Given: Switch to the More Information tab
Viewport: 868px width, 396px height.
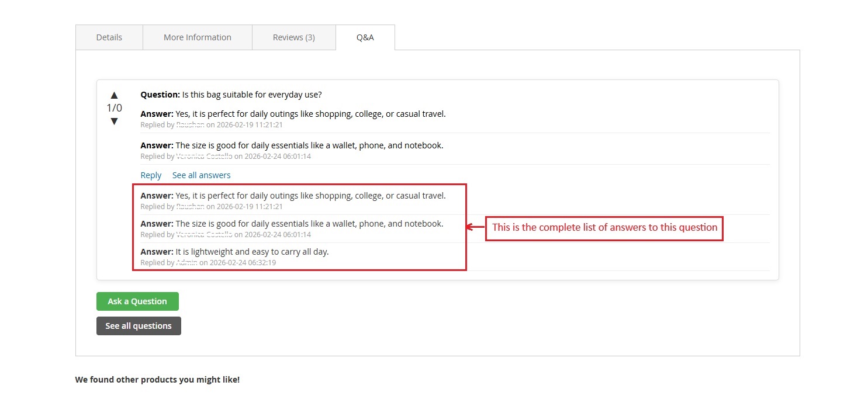Looking at the screenshot, I should (x=198, y=37).
